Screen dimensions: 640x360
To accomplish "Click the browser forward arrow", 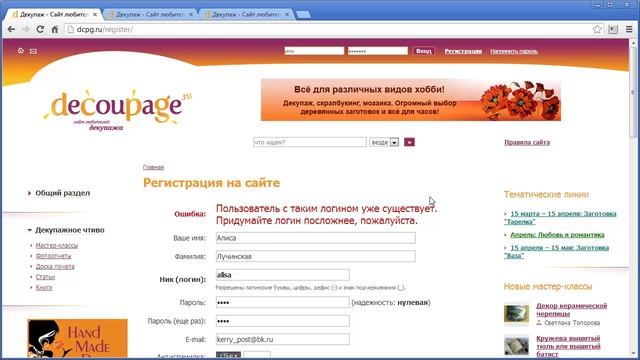I will tap(25, 29).
